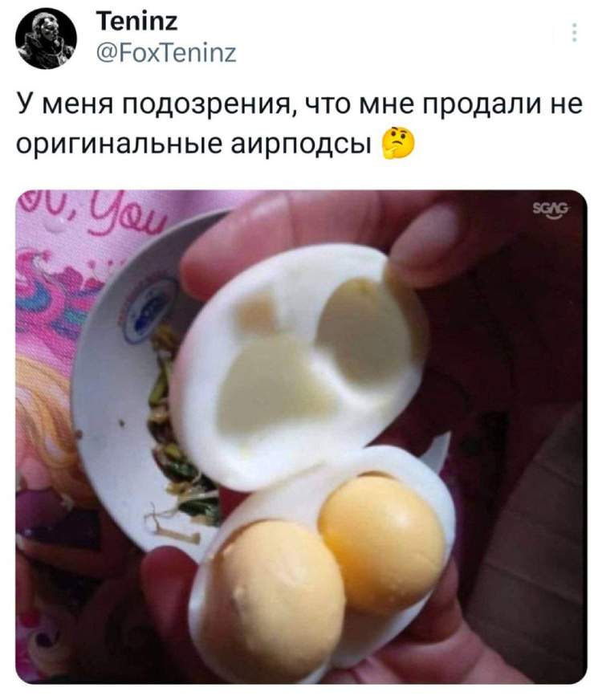This screenshot has height=700, width=594.
Task: Select the right egg yolk in the photo
Action: point(382,539)
